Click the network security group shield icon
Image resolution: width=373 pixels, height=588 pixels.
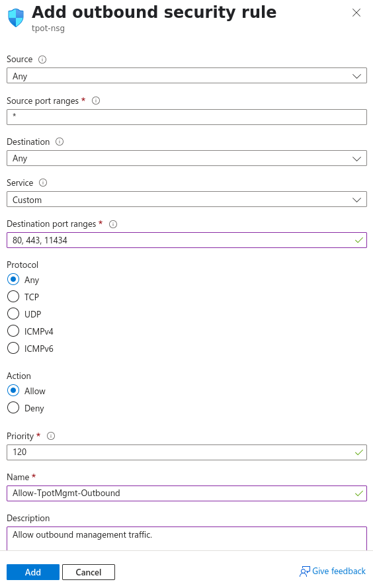16,18
